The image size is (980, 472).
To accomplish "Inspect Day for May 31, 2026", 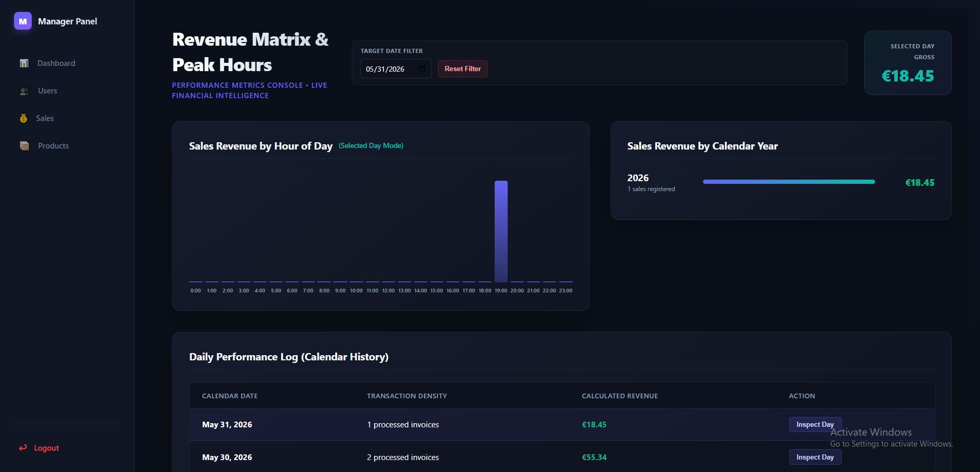I will 815,424.
